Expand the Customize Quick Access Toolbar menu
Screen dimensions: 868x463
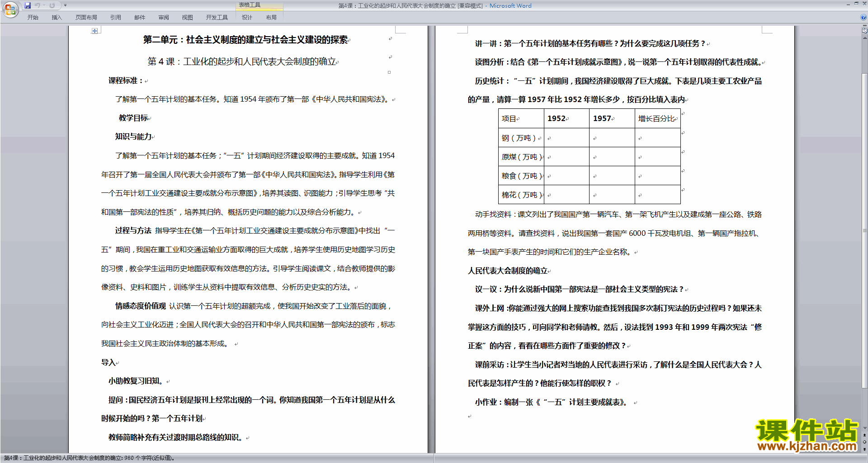pyautogui.click(x=65, y=5)
